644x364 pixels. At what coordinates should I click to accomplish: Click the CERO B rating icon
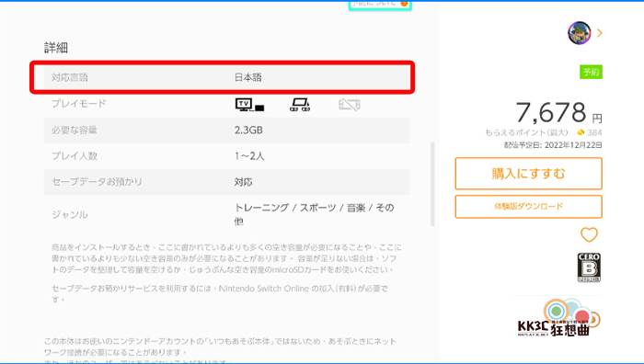[x=589, y=267]
